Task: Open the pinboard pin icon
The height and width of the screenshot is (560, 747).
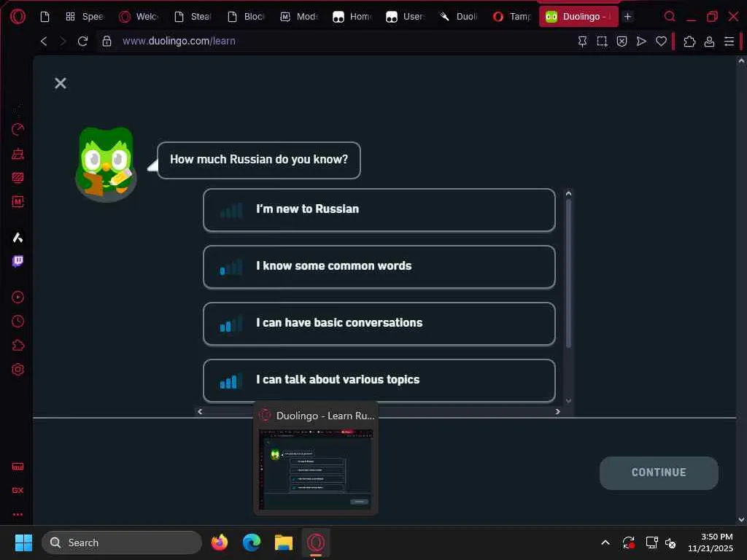Action: [x=582, y=42]
